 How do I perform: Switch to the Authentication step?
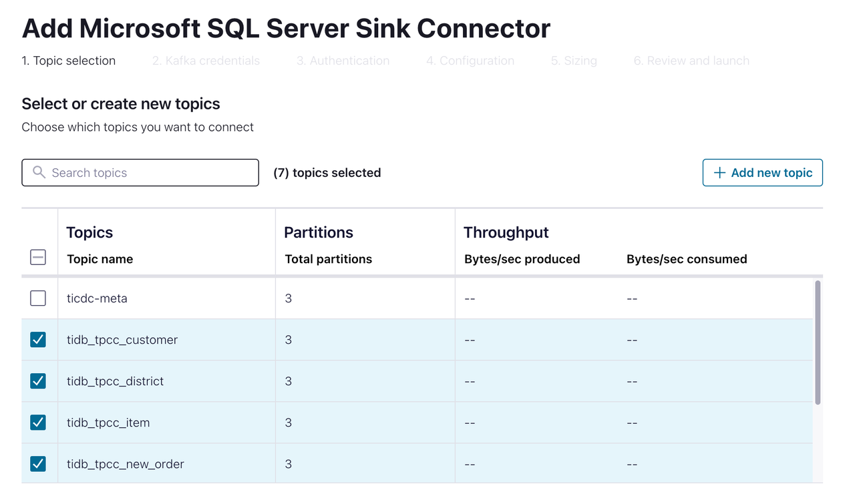pos(343,61)
